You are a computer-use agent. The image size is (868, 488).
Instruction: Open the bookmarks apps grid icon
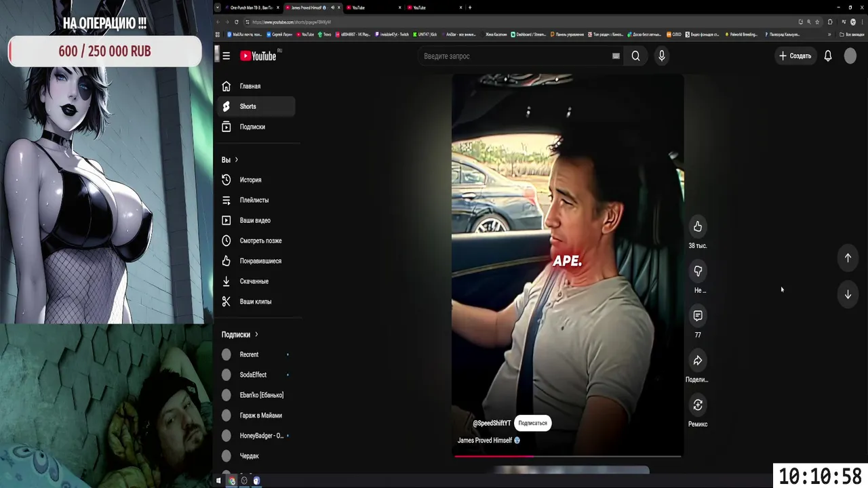pyautogui.click(x=218, y=34)
